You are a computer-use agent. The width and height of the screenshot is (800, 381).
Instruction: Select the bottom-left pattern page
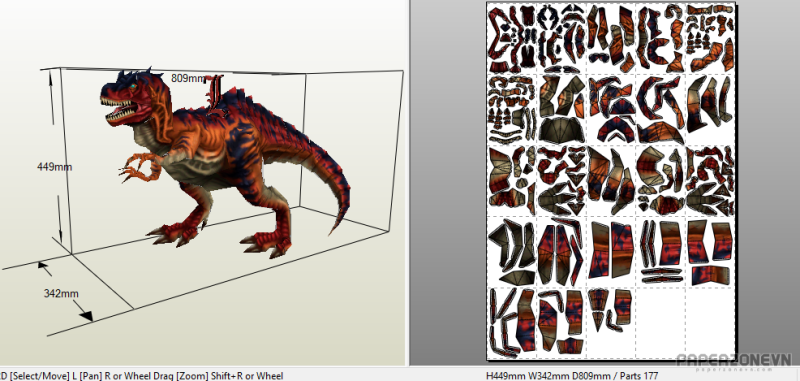click(x=512, y=322)
